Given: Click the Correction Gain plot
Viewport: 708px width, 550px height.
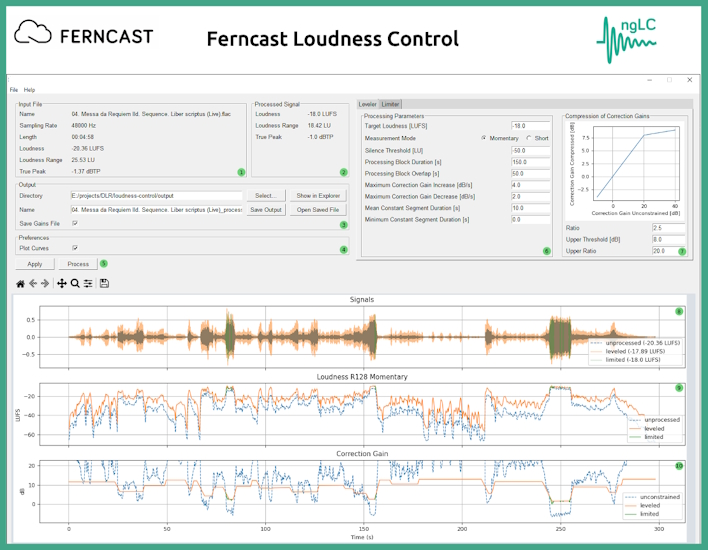Looking at the screenshot, I should tap(362, 492).
